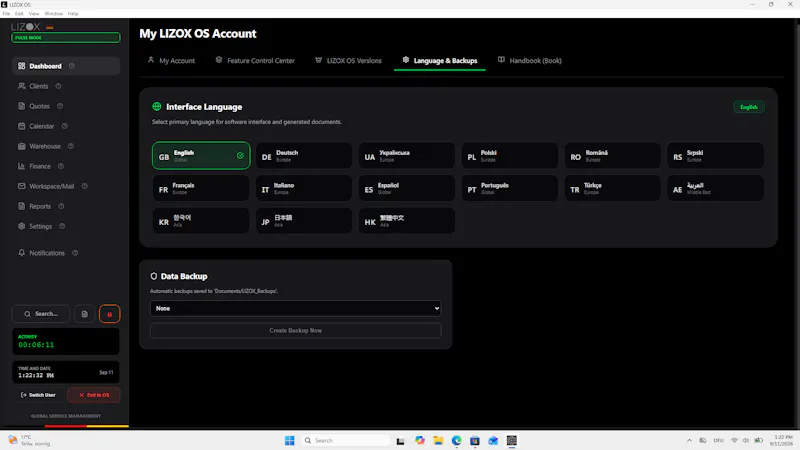Open the File menu
This screenshot has width=800, height=450.
pyautogui.click(x=6, y=14)
